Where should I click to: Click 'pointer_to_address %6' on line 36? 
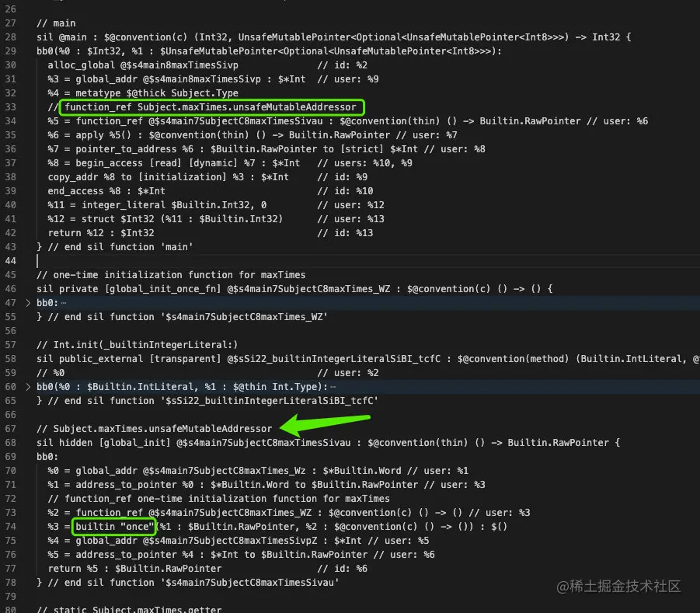[134, 149]
